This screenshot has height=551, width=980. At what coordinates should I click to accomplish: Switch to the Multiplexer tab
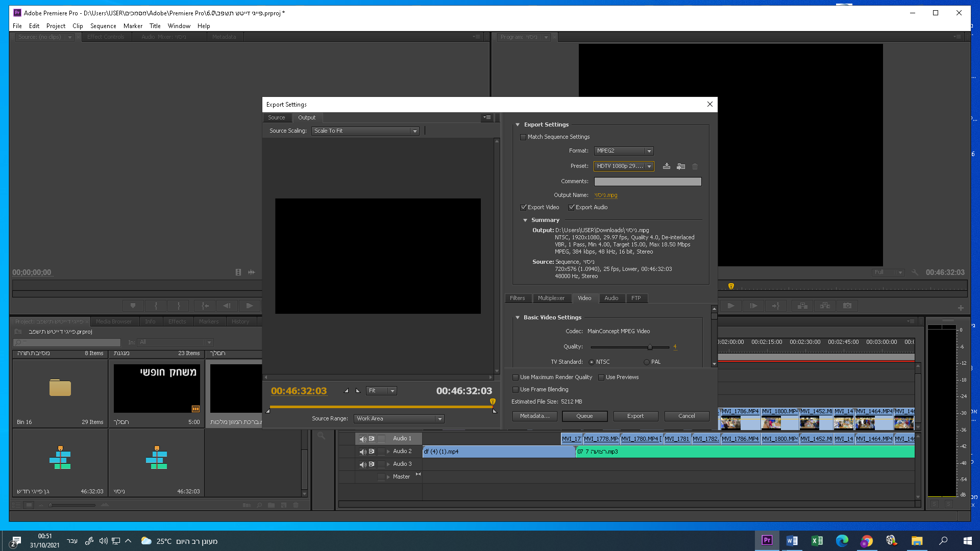[x=551, y=298]
